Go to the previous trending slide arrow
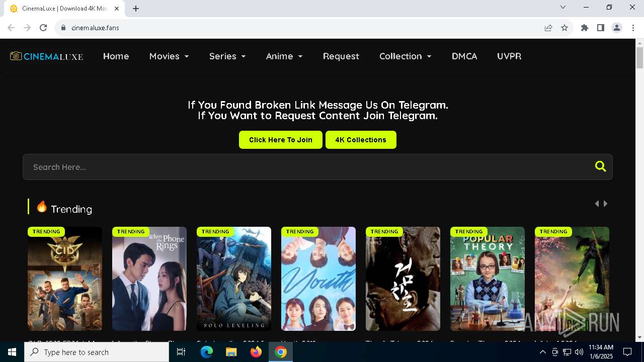This screenshot has height=362, width=644. pyautogui.click(x=597, y=204)
